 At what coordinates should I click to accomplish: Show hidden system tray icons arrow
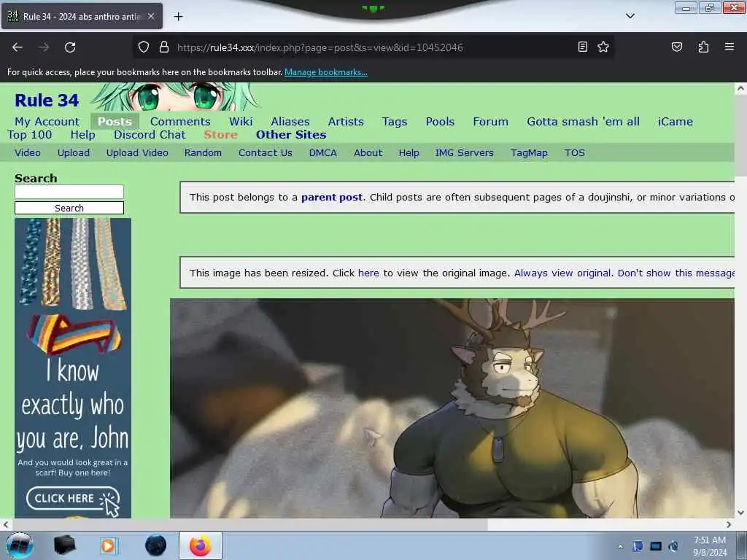point(620,547)
